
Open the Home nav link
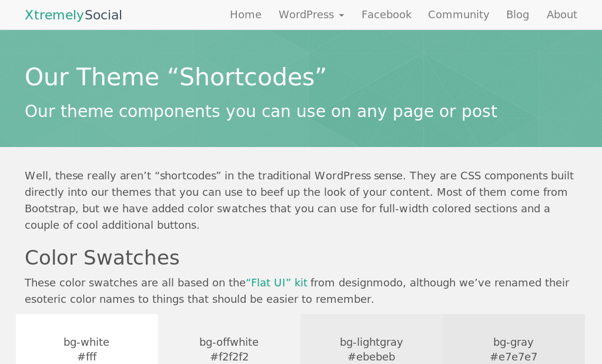pos(246,15)
